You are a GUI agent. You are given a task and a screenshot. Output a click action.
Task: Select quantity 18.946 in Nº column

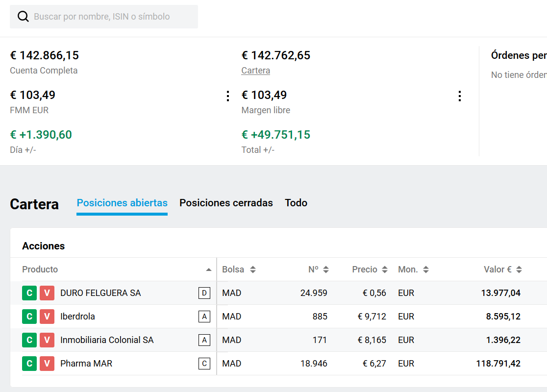314,364
